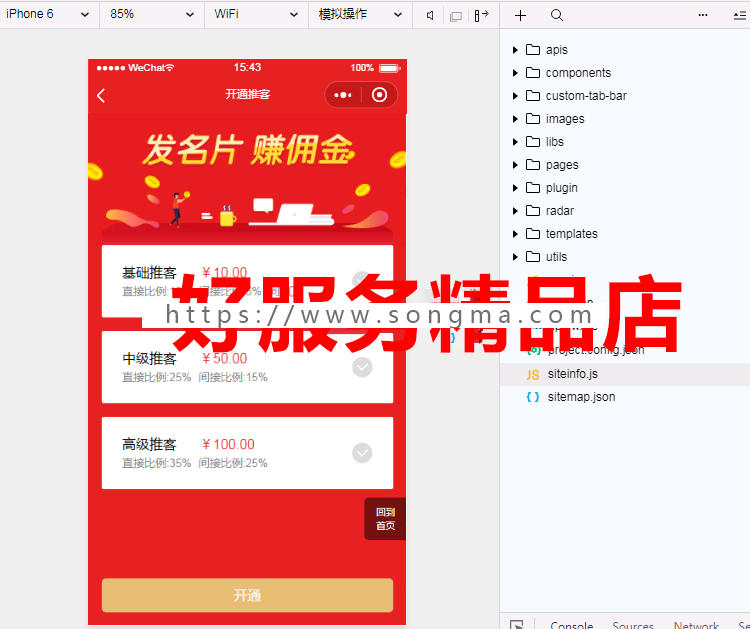The height and width of the screenshot is (629, 750).
Task: Click 直接比例:35% text in 高级推客 card
Action: (x=156, y=463)
